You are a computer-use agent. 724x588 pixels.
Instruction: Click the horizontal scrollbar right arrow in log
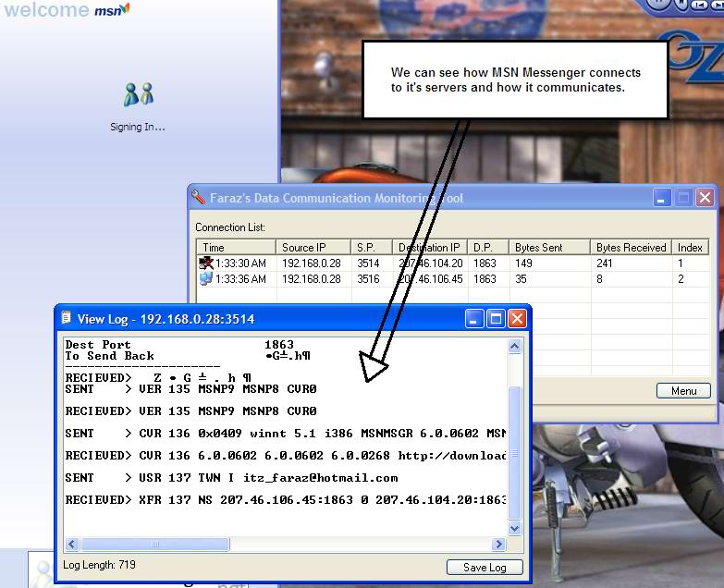pyautogui.click(x=498, y=545)
